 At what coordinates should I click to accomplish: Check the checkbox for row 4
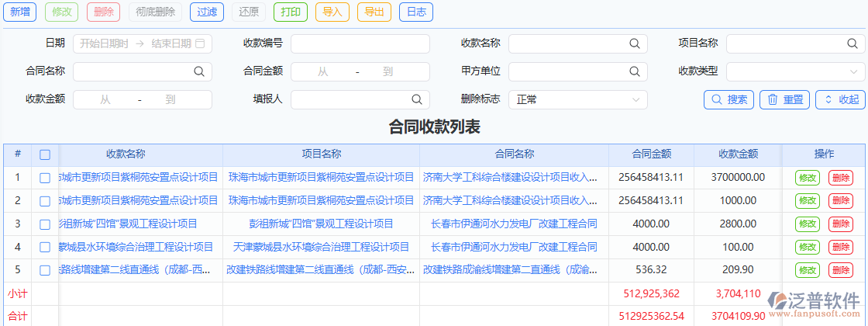[45, 248]
